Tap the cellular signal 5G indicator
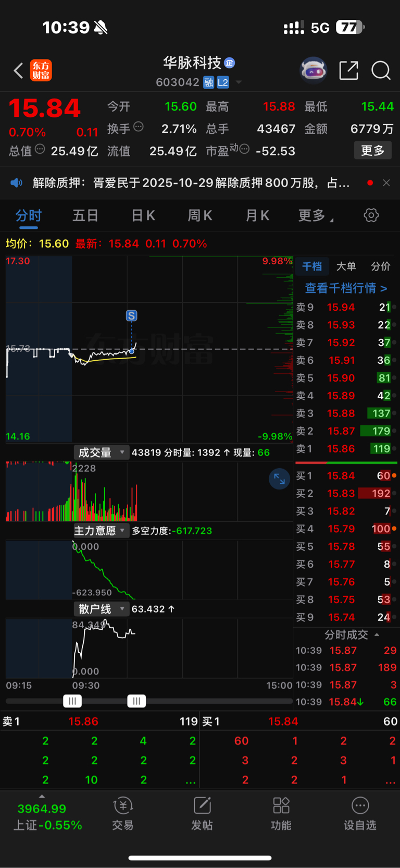The image size is (400, 868). (307, 28)
